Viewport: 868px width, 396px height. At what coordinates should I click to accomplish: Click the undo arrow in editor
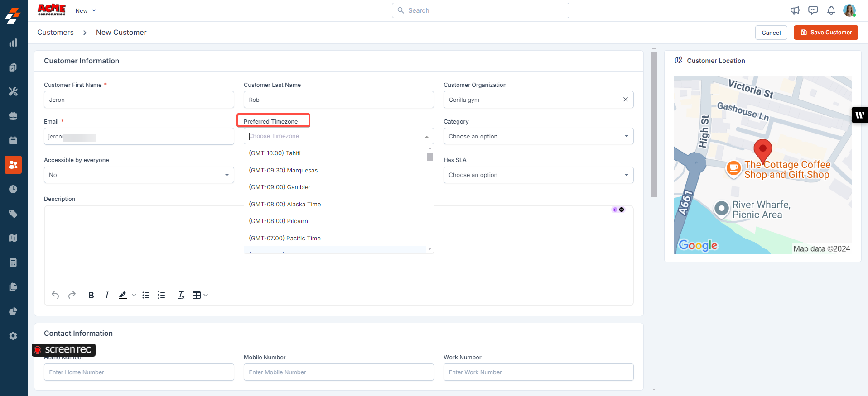coord(55,295)
